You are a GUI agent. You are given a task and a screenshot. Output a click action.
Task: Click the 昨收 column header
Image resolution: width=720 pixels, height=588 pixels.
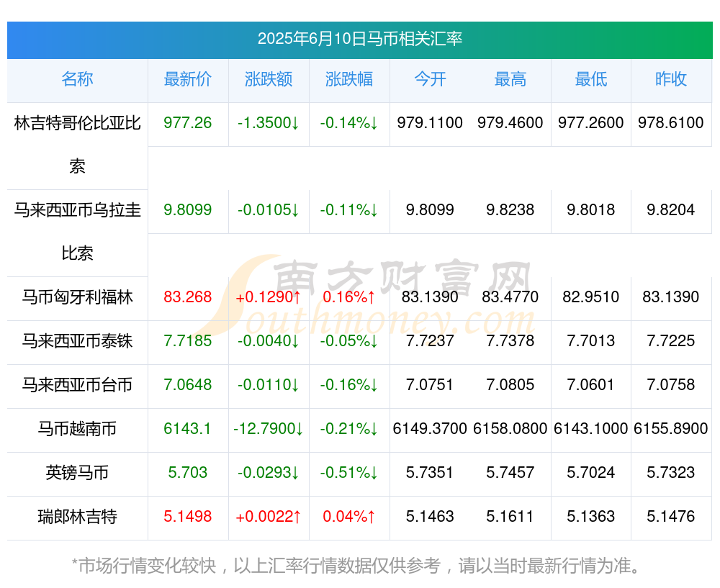pos(671,79)
